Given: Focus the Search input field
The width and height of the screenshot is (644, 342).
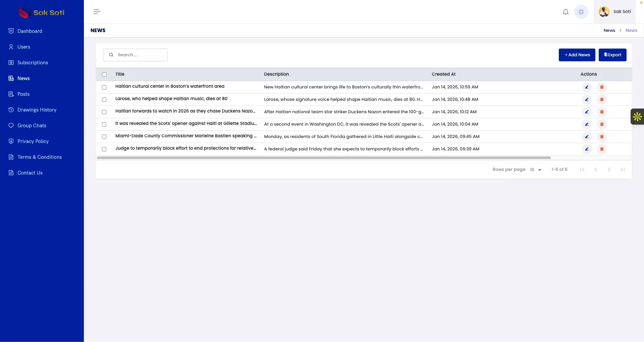Looking at the screenshot, I should pos(135,55).
